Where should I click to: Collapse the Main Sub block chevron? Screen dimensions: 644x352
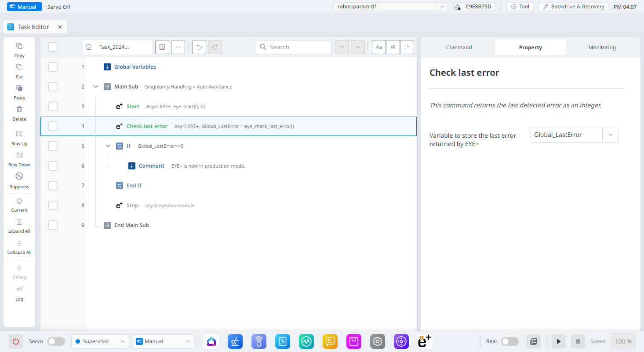96,87
